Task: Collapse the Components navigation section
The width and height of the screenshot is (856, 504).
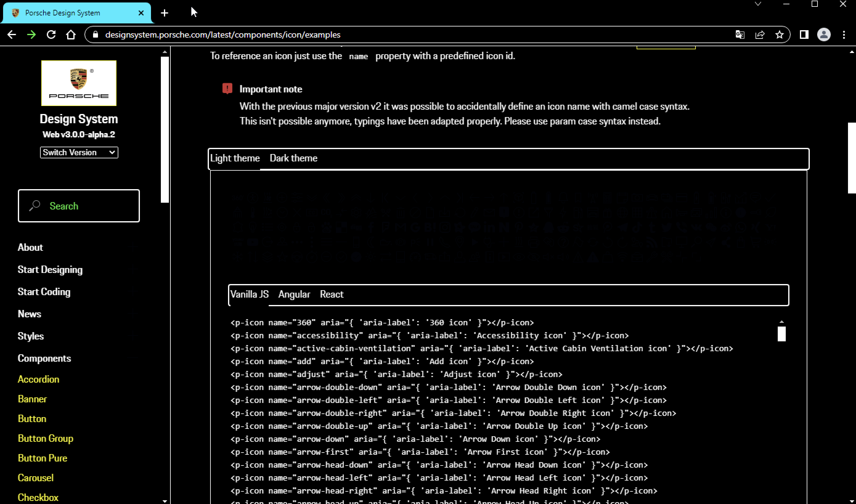Action: [x=44, y=358]
